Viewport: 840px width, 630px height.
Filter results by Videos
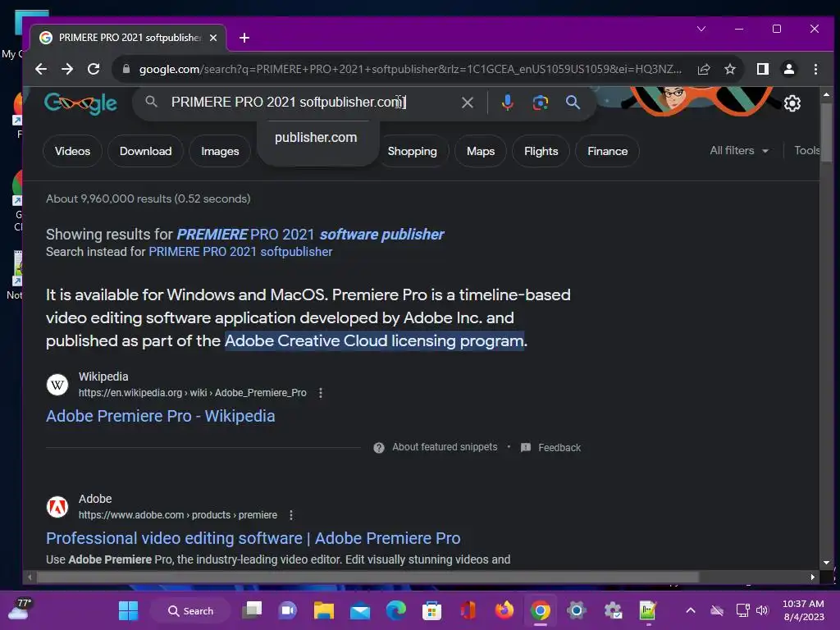pyautogui.click(x=72, y=151)
